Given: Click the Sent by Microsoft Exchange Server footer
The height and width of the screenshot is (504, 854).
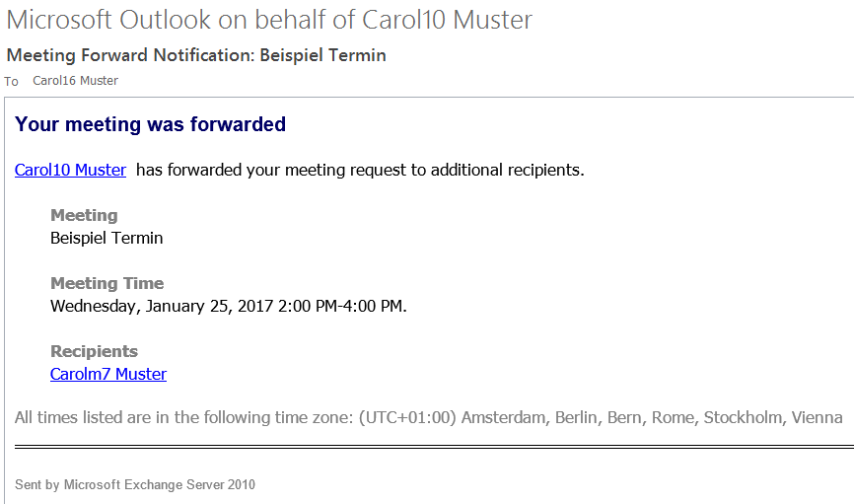Looking at the screenshot, I should 135,484.
